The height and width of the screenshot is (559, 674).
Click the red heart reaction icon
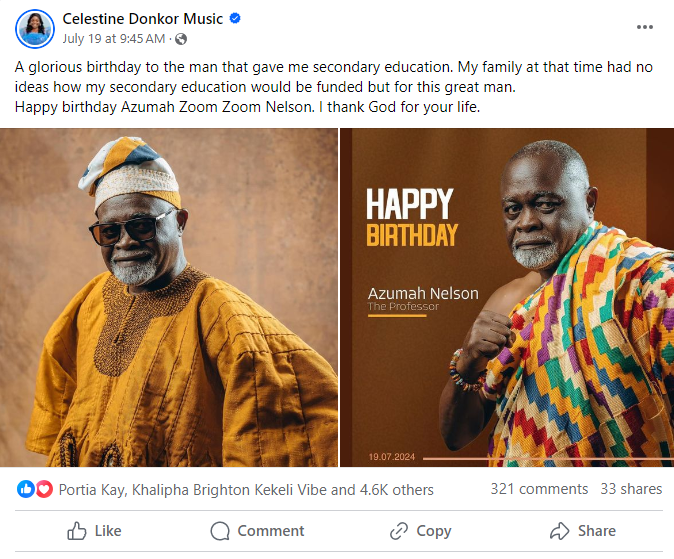tap(43, 490)
